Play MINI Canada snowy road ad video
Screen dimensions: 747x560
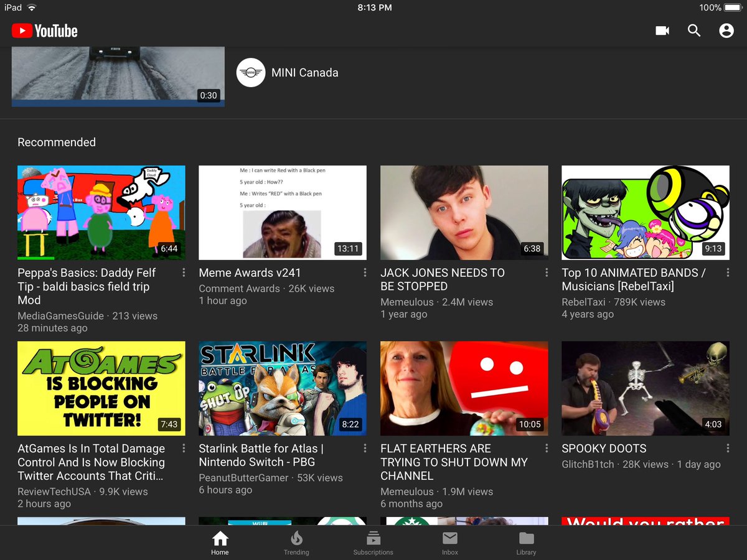pyautogui.click(x=118, y=76)
